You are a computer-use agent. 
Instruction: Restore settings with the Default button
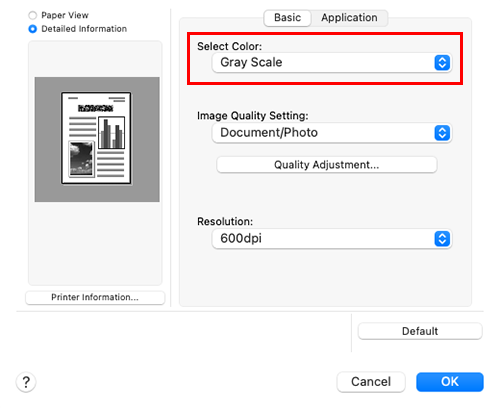[420, 331]
